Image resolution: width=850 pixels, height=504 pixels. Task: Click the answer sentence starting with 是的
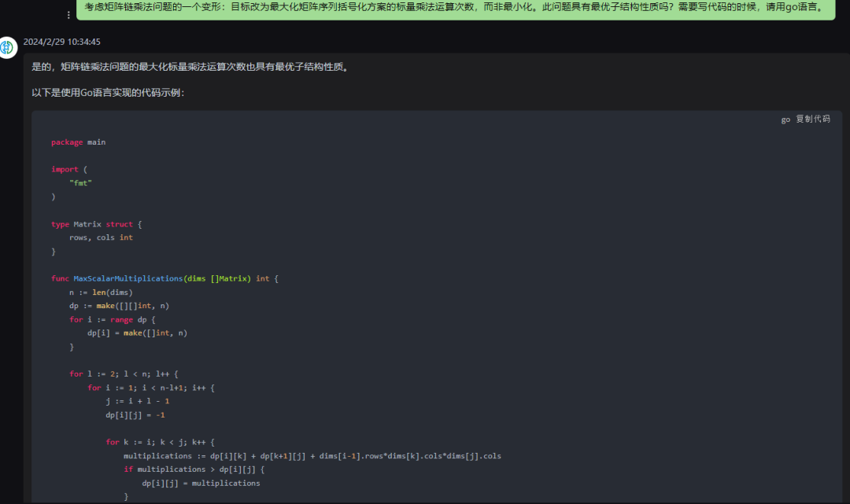click(x=191, y=67)
